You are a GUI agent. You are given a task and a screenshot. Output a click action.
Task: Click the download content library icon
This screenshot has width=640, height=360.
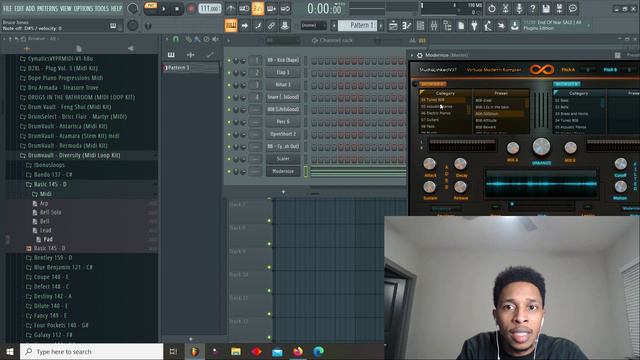tap(515, 26)
